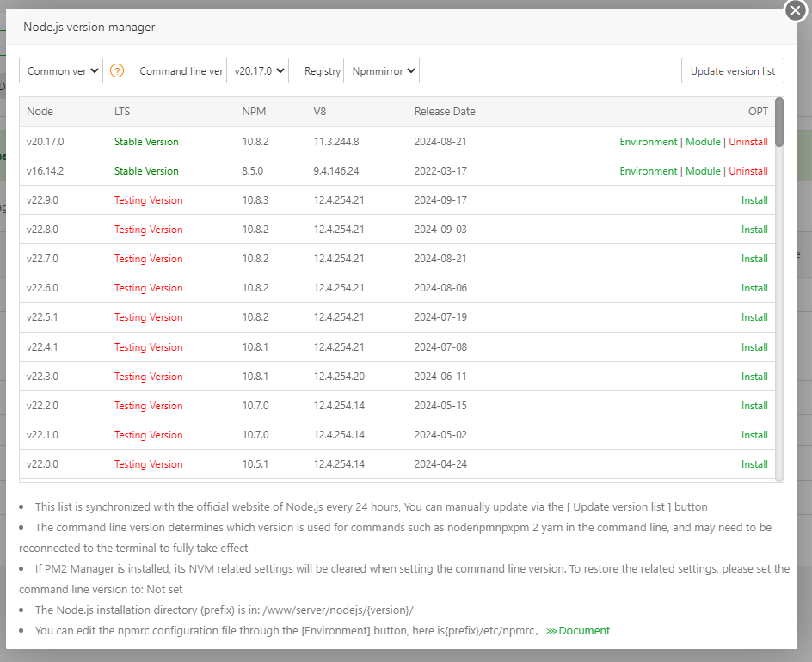Install Node version v22.6.0

click(754, 288)
